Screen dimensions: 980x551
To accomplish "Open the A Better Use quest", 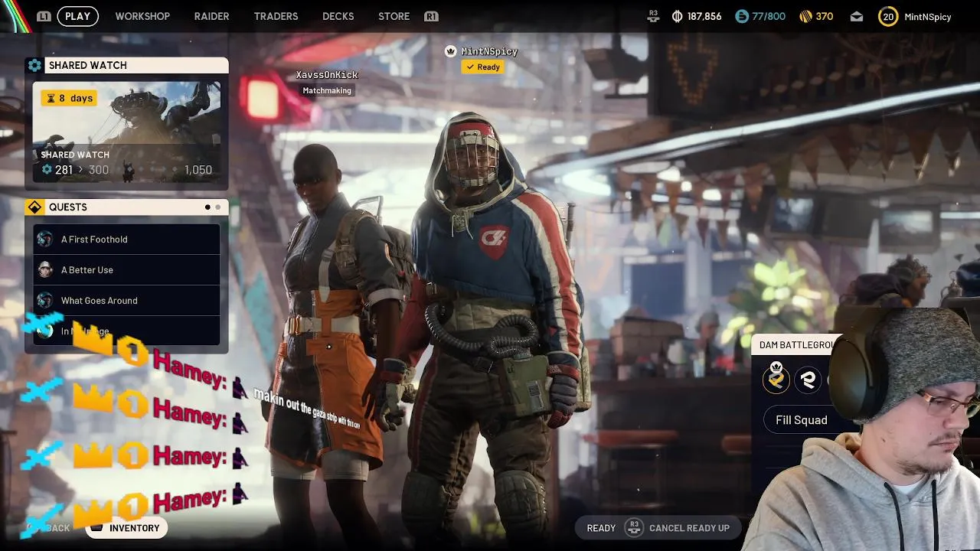I will tap(126, 270).
